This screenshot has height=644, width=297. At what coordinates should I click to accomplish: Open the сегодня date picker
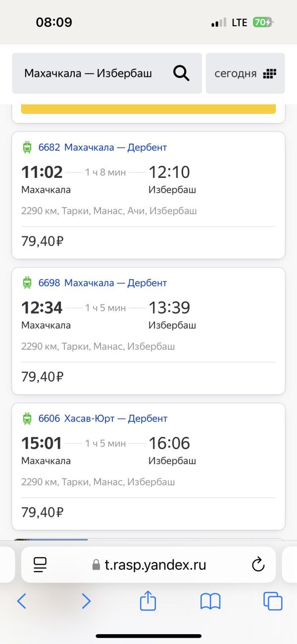coord(236,74)
